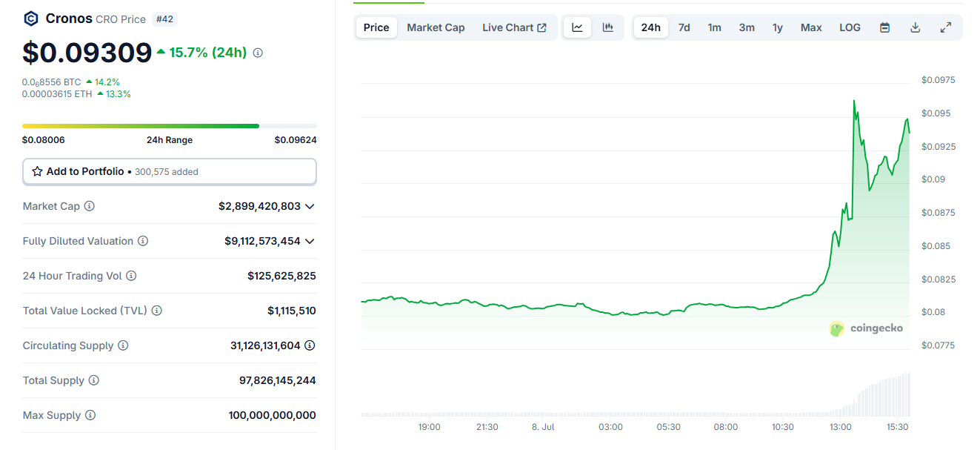Click the #42 rank badge
The height and width of the screenshot is (450, 980).
click(x=164, y=19)
